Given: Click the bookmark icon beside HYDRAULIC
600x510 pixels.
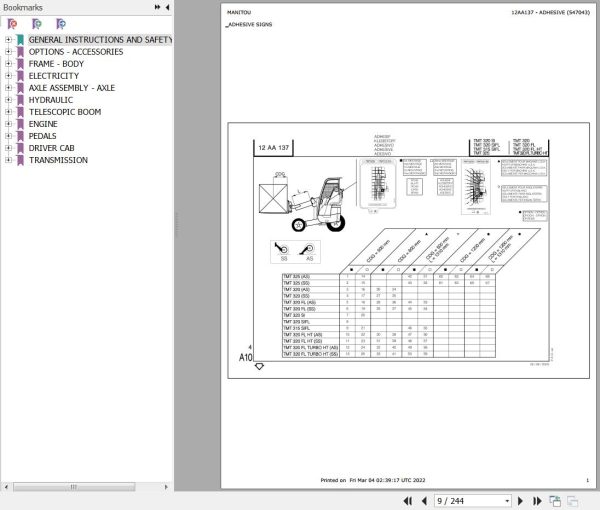Looking at the screenshot, I should (x=20, y=100).
